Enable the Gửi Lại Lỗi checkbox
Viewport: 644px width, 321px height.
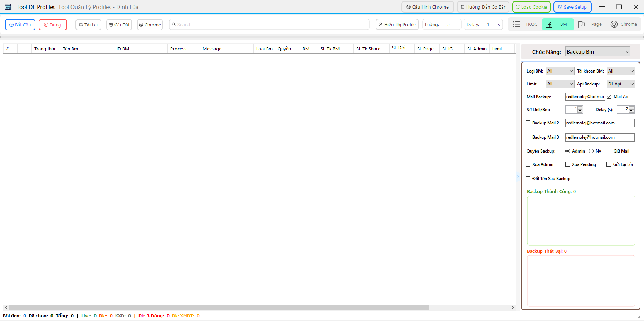coord(609,164)
